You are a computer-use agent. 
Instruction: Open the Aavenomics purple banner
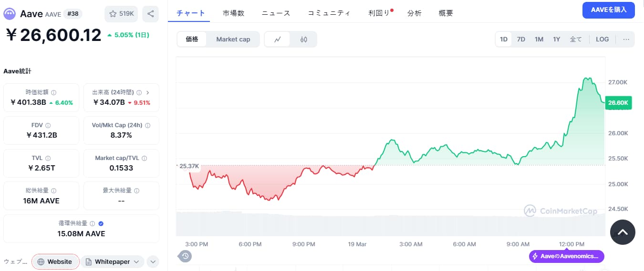tap(566, 256)
